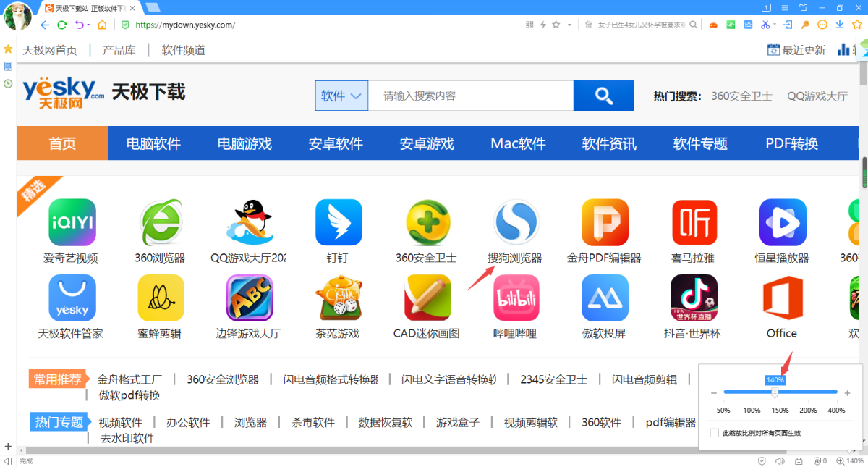Click the magnifier in the browser search box

pos(693,25)
